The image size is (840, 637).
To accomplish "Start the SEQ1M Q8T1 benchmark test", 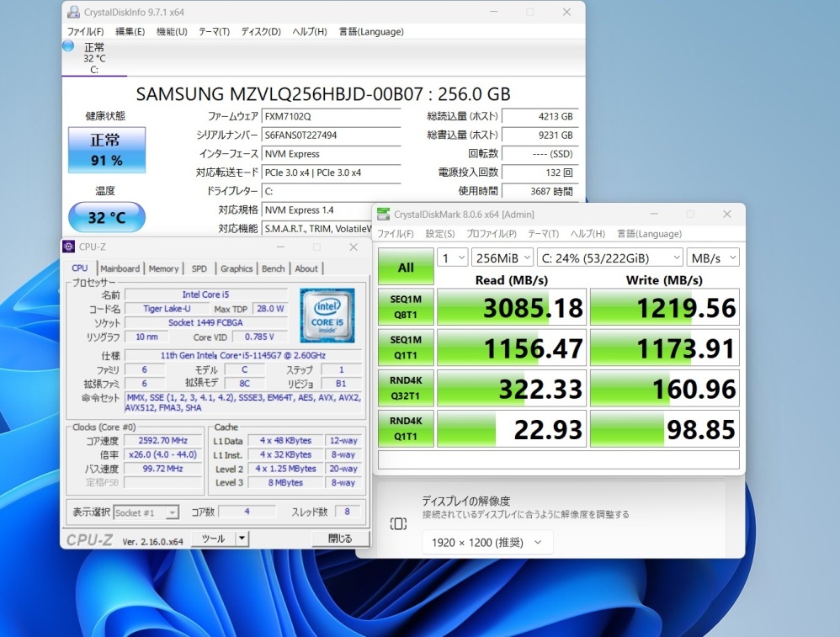I will [x=405, y=306].
